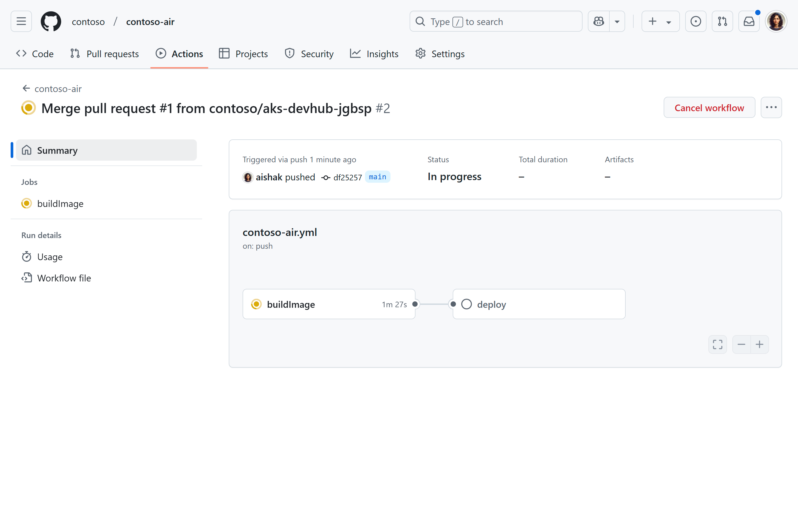The height and width of the screenshot is (532, 798).
Task: Open the three-dot workflow options menu
Action: [771, 107]
